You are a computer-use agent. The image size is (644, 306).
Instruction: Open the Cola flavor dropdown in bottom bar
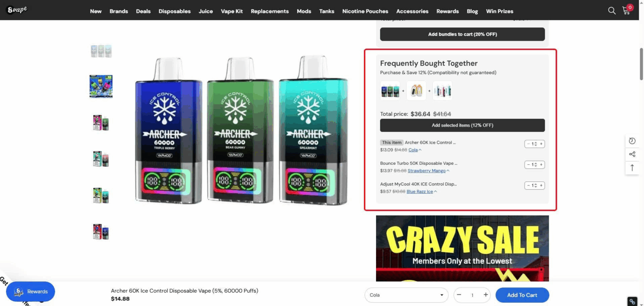[x=406, y=295]
